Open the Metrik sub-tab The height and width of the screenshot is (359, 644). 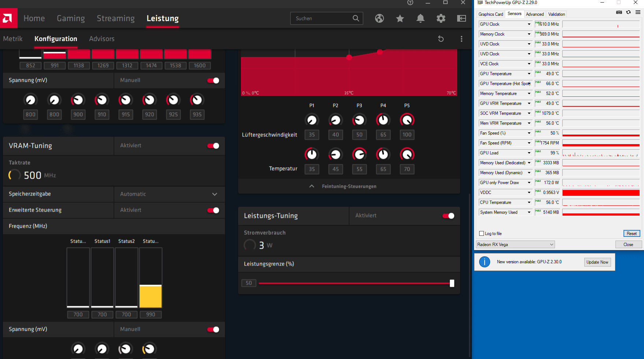pyautogui.click(x=13, y=39)
